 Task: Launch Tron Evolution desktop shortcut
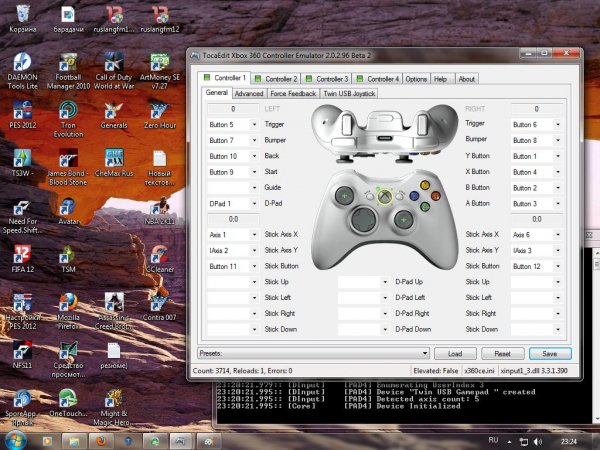point(68,119)
